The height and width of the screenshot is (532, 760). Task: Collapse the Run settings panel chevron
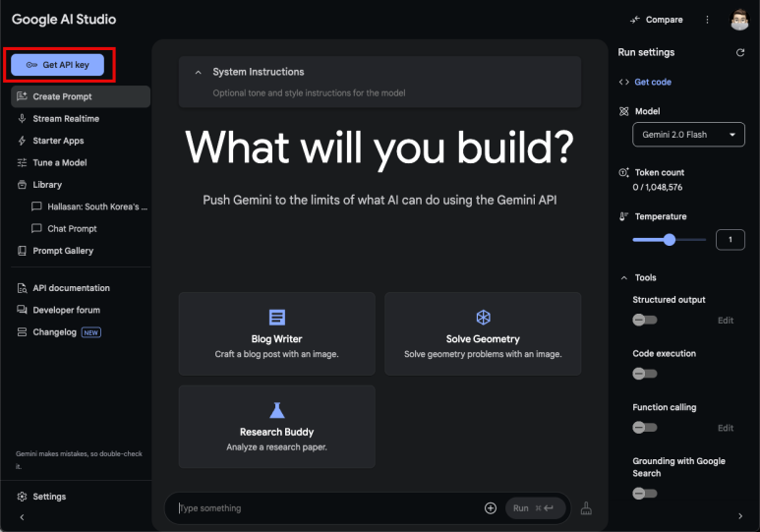pyautogui.click(x=740, y=516)
